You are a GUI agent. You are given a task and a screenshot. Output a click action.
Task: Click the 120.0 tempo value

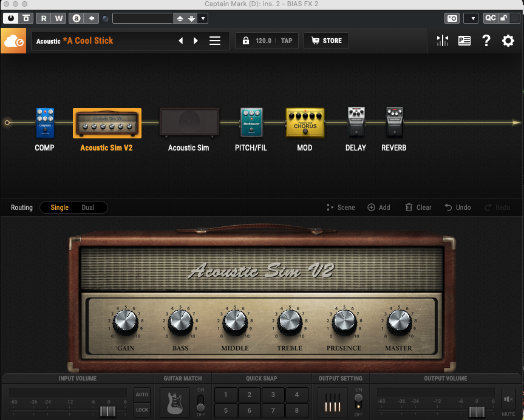click(x=264, y=41)
